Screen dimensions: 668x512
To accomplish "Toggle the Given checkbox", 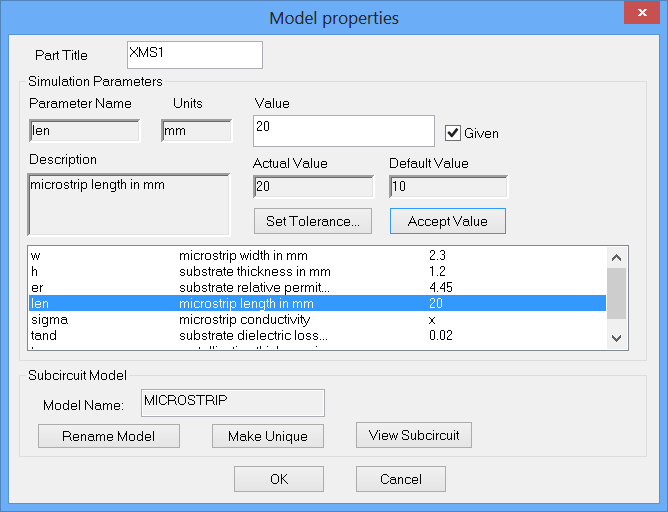I will click(x=453, y=133).
